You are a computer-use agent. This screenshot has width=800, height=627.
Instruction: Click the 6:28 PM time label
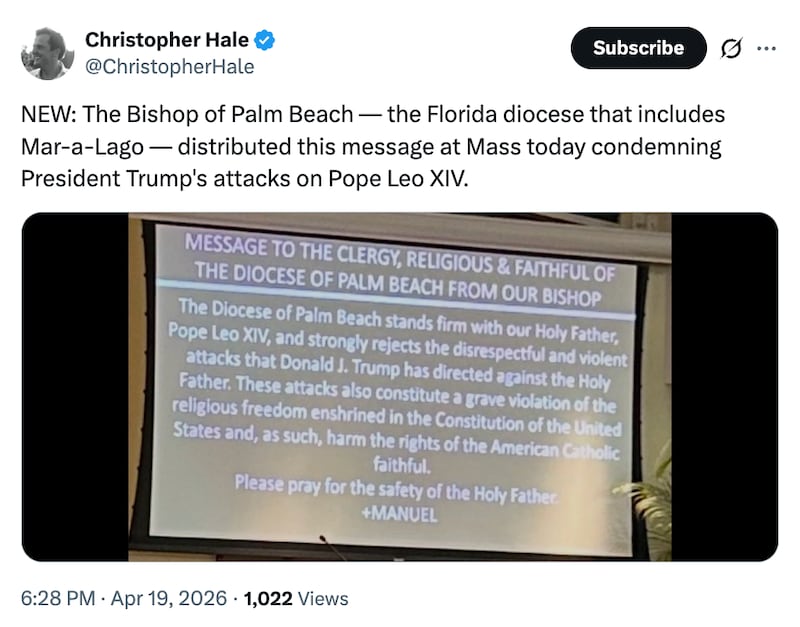pyautogui.click(x=56, y=597)
